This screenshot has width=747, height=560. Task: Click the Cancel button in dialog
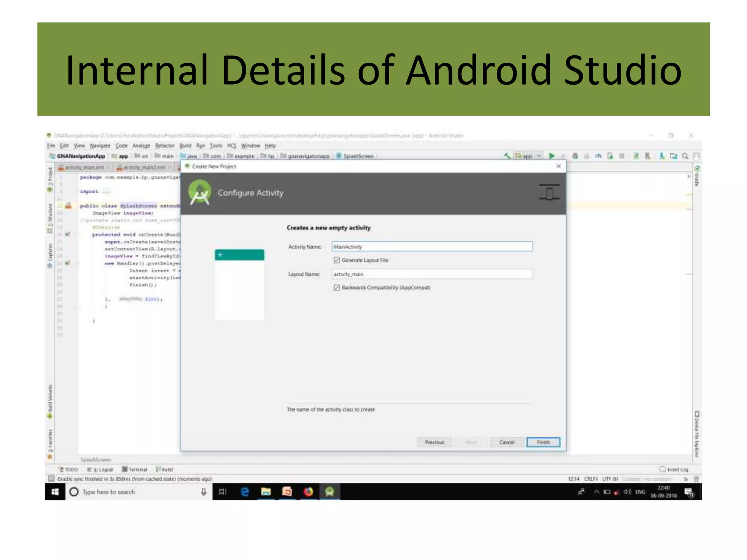tap(507, 442)
